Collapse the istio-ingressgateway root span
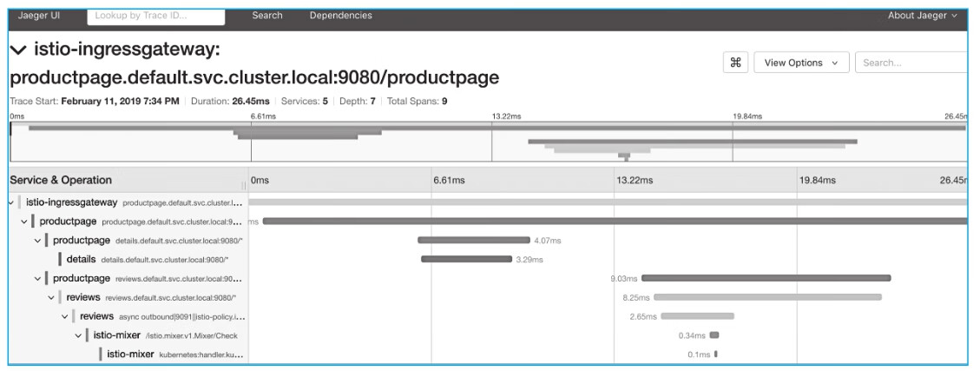980x371 pixels. pos(10,202)
